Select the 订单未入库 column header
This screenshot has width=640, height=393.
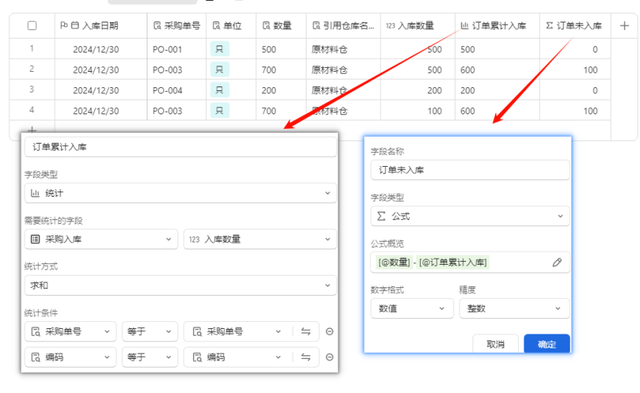(575, 26)
